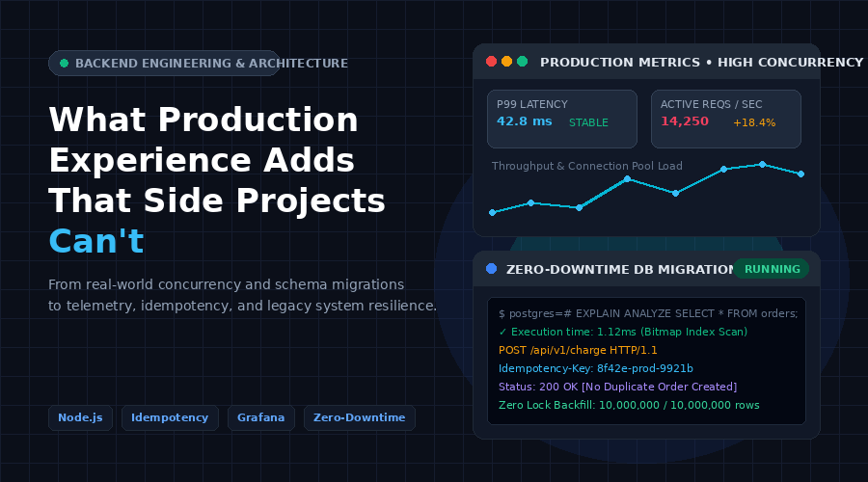The image size is (868, 482).
Task: Open the P99 Latency metric card
Action: coord(562,119)
